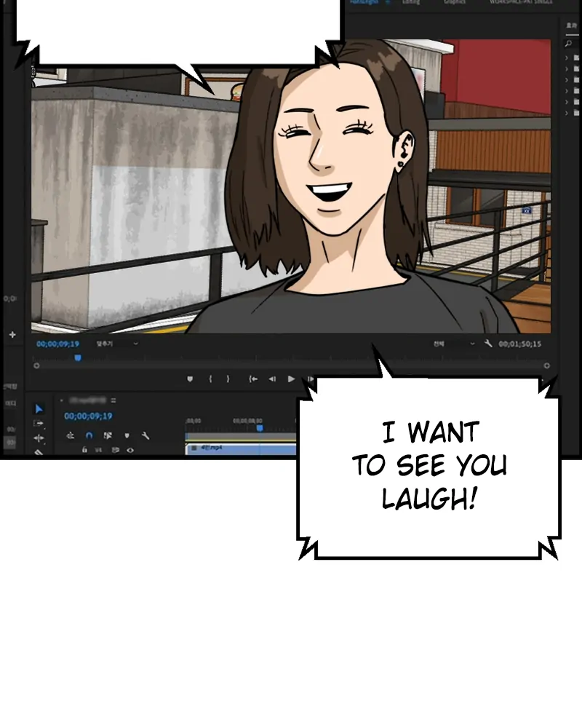This screenshot has width=582, height=728.
Task: Click the Mark In bracket icon
Action: point(210,379)
